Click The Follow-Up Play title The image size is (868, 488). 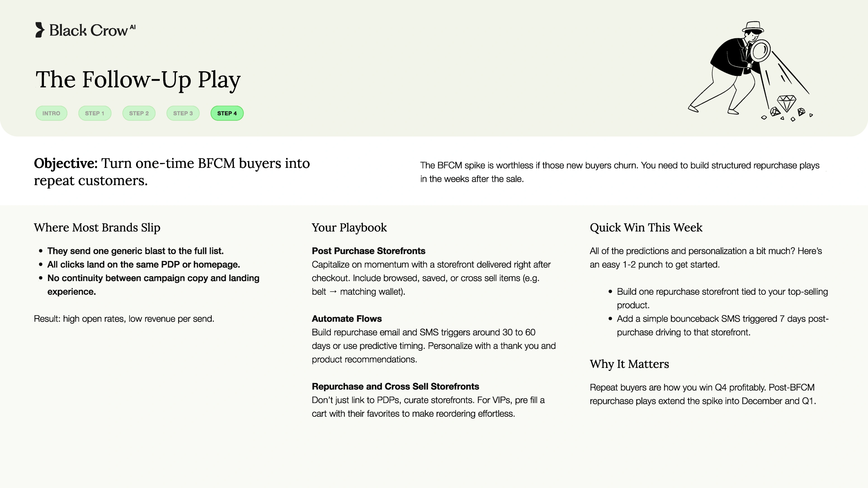138,80
